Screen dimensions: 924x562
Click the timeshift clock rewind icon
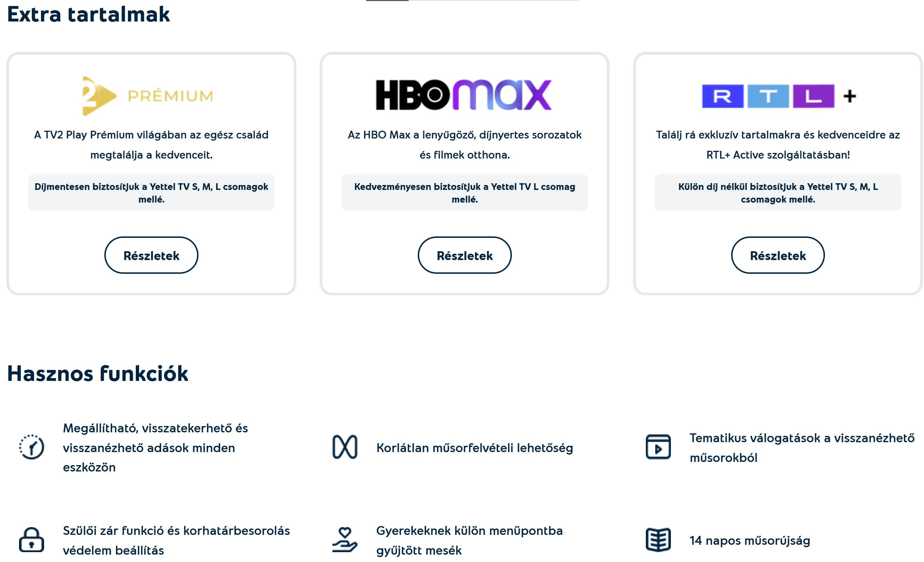(x=31, y=447)
